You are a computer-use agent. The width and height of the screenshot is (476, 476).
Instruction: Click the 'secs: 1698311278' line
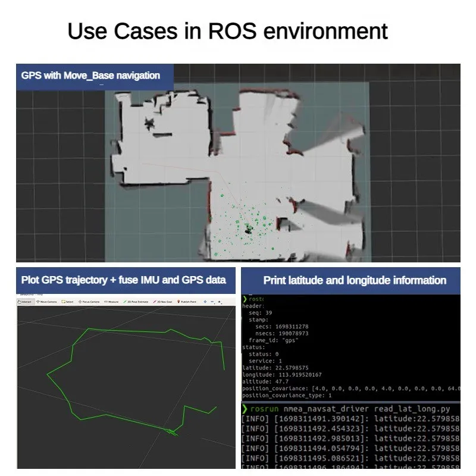click(x=281, y=326)
